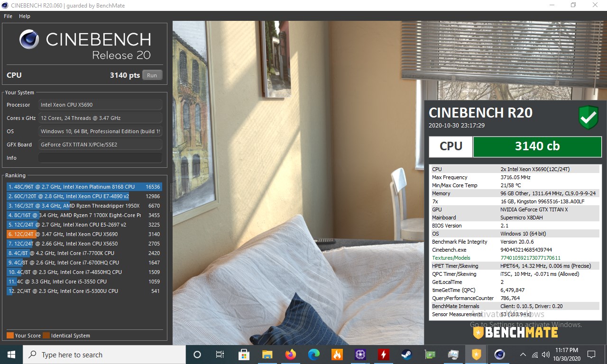Click the OS field Windows 10 value
This screenshot has width=607, height=364.
click(100, 131)
